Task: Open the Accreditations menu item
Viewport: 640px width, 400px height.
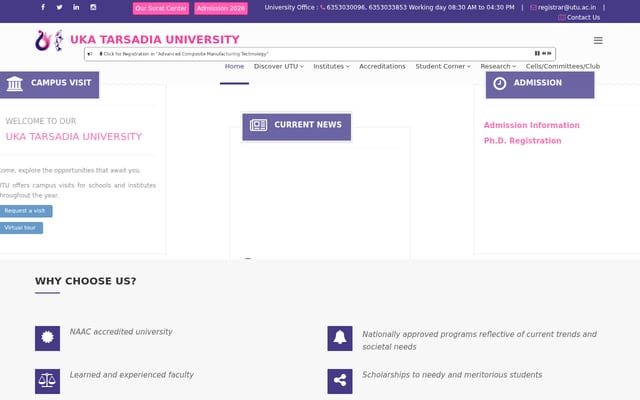Action: [x=382, y=66]
